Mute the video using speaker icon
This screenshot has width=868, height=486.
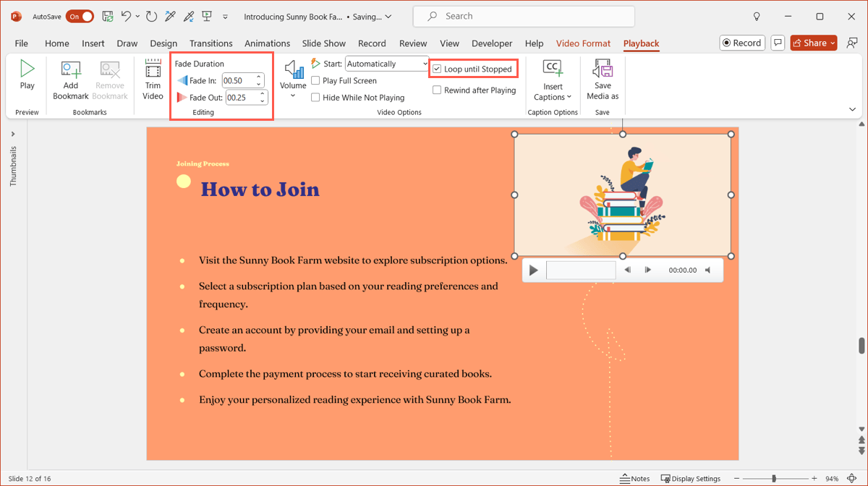pyautogui.click(x=708, y=270)
